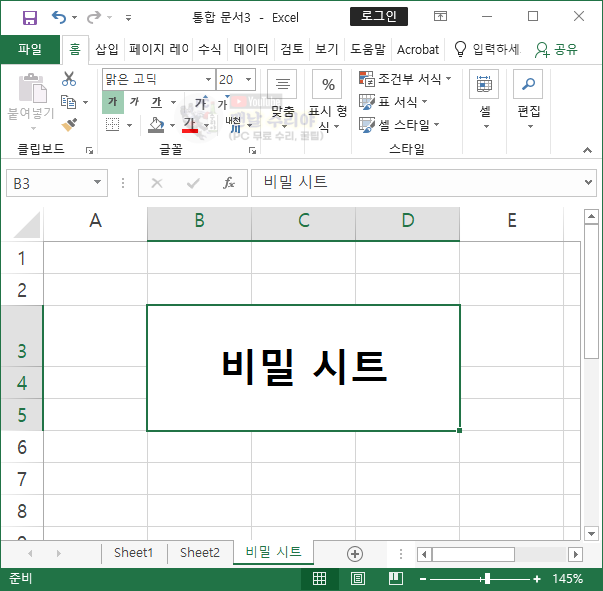603x591 pixels.
Task: Select the column E header
Action: (x=512, y=221)
